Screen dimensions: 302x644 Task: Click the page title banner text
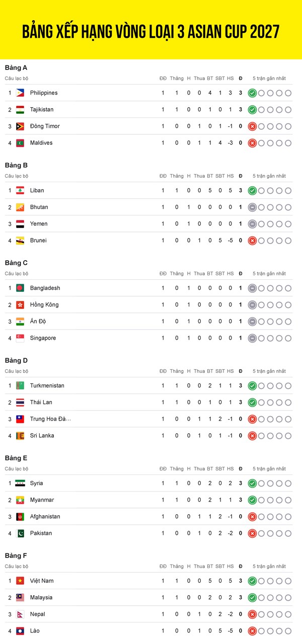click(x=150, y=31)
